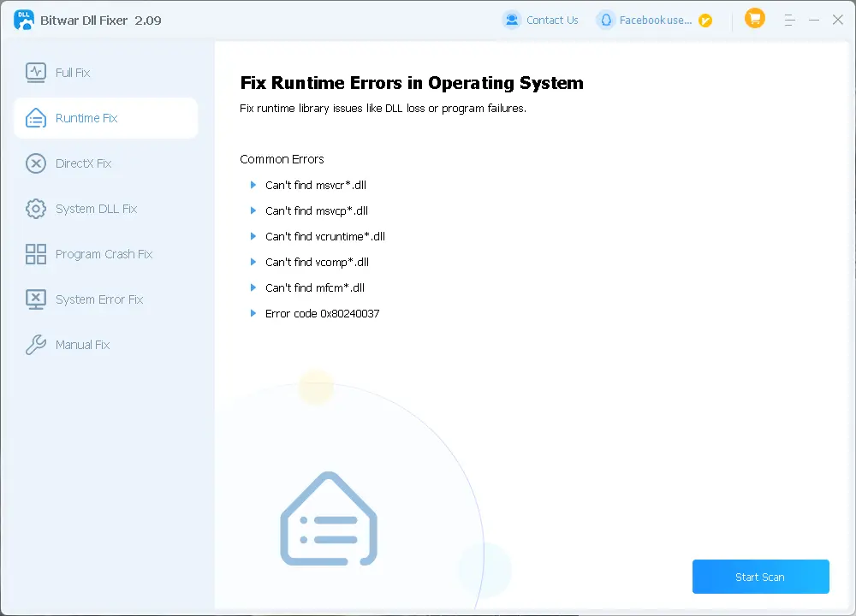Expand the "Can't find msvcr*.dll" arrow
The width and height of the screenshot is (856, 616).
coord(253,185)
